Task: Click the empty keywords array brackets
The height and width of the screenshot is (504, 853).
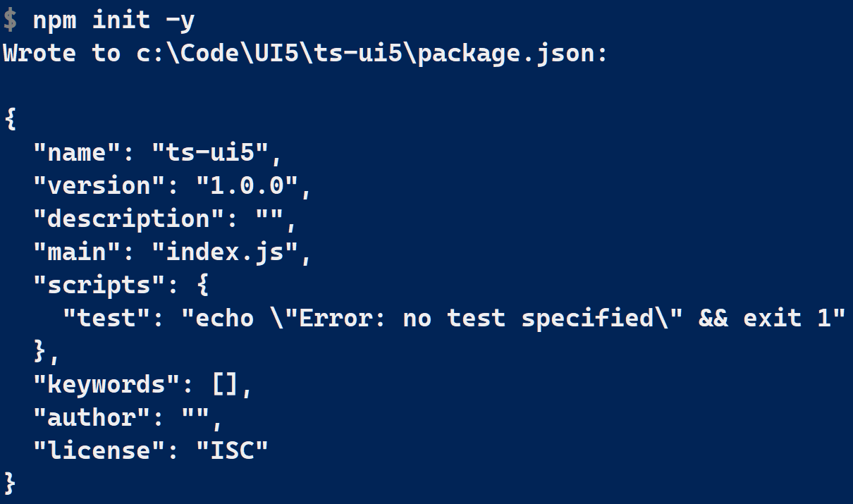Action: click(x=224, y=383)
